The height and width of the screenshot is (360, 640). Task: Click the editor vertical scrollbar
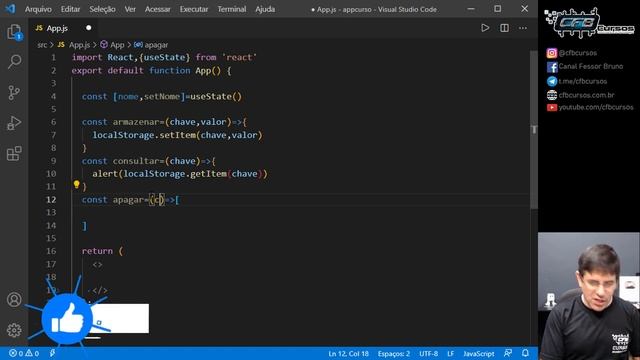[534, 130]
